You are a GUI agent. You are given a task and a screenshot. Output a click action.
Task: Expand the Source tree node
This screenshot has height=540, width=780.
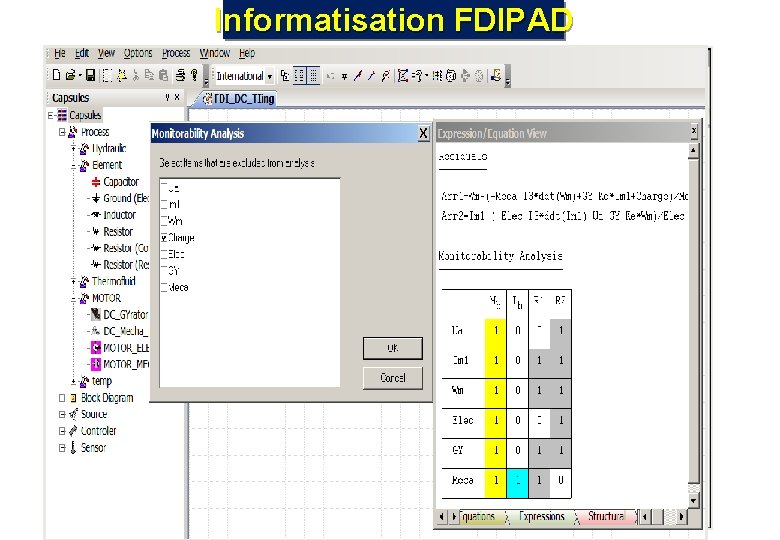pyautogui.click(x=62, y=414)
